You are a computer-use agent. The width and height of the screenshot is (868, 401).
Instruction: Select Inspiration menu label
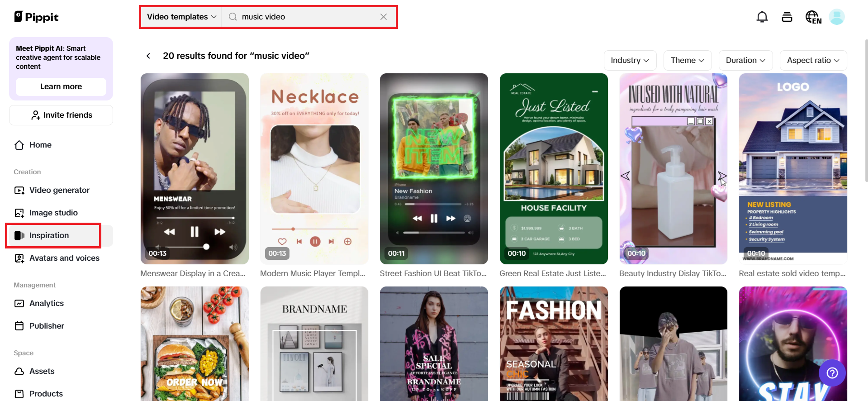(49, 235)
